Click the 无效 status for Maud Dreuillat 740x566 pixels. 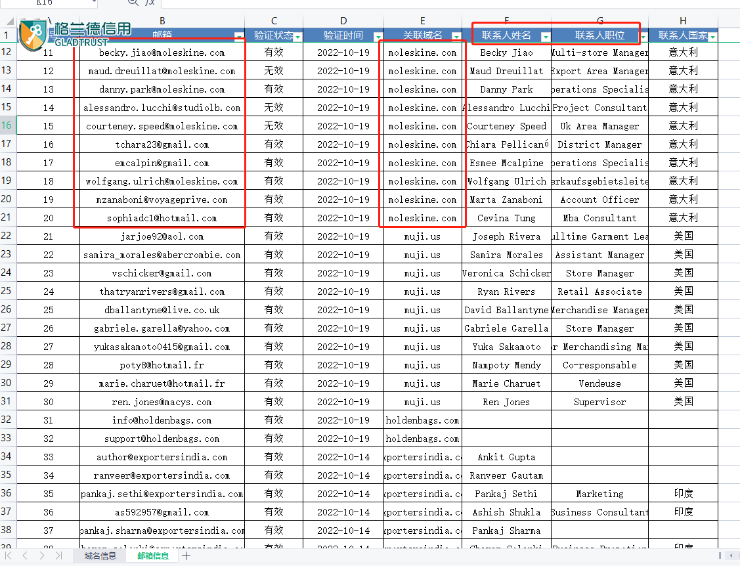[x=274, y=71]
